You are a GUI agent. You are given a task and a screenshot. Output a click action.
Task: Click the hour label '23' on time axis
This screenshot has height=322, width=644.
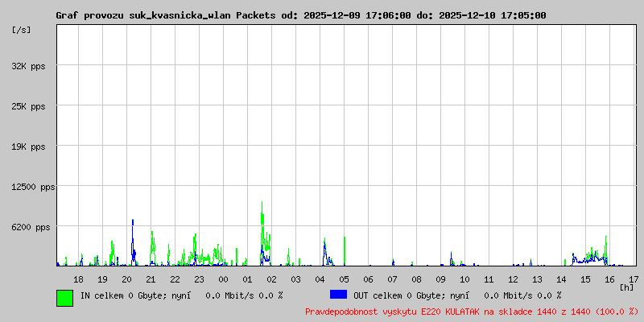pyautogui.click(x=199, y=279)
